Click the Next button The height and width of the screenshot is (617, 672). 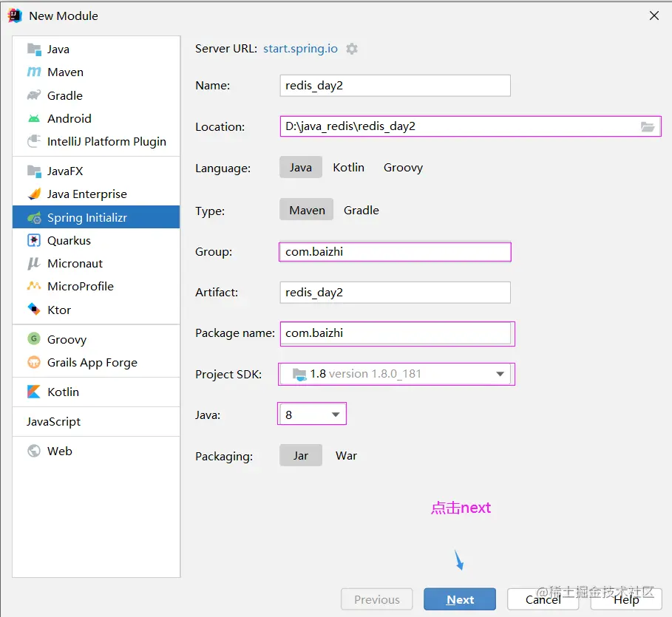click(x=459, y=599)
